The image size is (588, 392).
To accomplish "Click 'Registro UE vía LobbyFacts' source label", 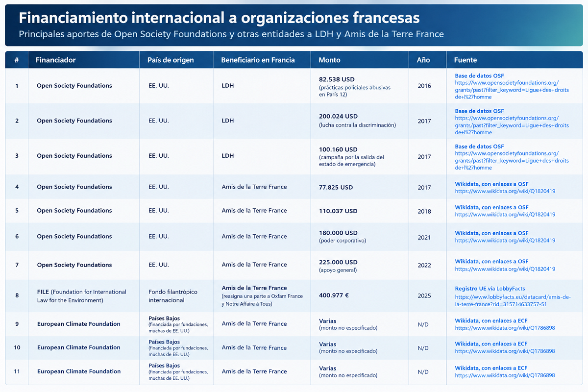I will coord(490,289).
